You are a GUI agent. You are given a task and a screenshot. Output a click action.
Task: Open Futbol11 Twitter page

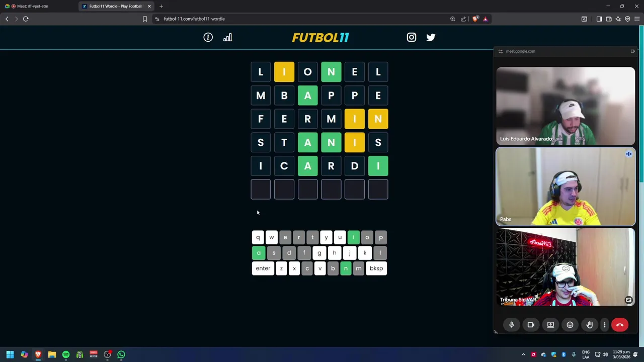pos(431,37)
